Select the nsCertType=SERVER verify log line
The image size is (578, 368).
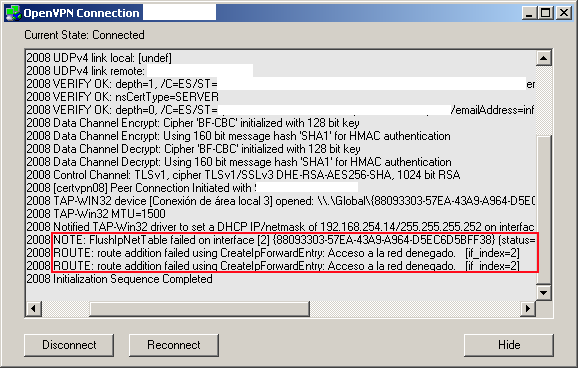pos(122,97)
